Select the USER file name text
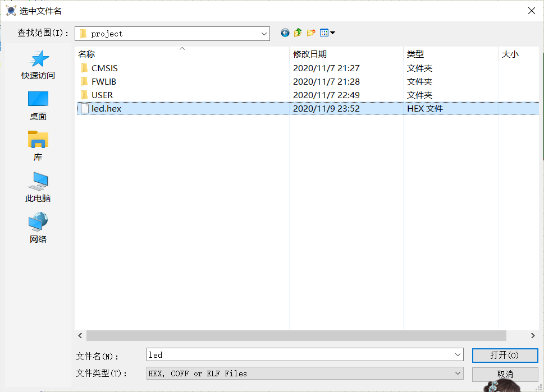This screenshot has height=392, width=544. 102,95
